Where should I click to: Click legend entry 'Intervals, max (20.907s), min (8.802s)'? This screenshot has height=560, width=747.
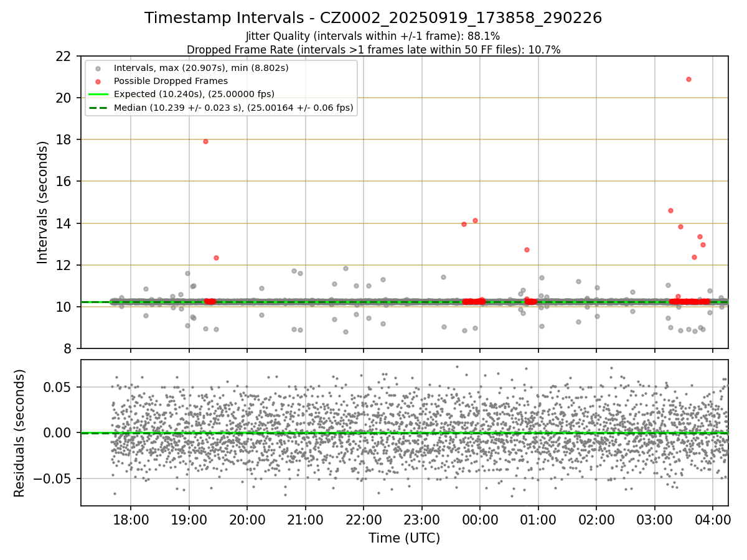(201, 67)
